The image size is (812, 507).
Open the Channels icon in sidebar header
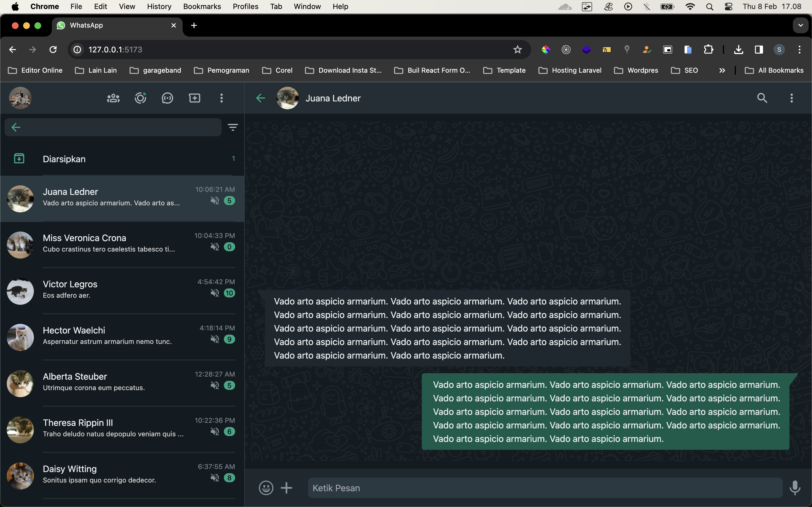pos(167,98)
